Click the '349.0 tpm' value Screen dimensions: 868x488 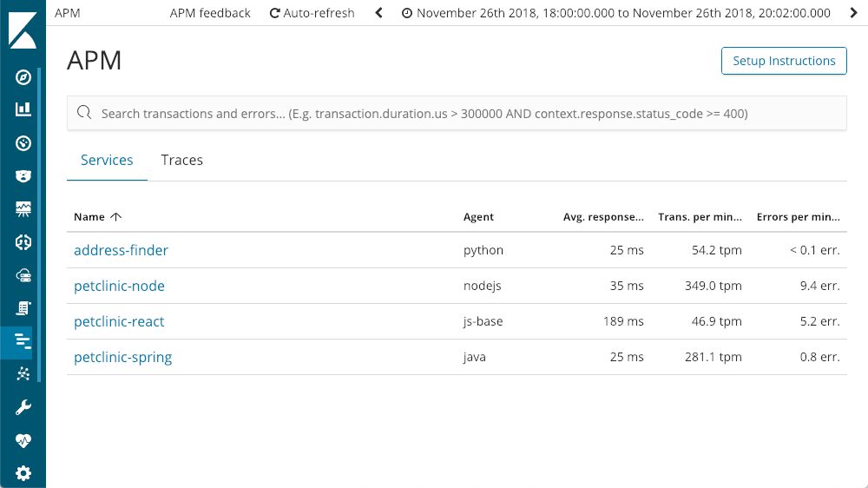713,286
